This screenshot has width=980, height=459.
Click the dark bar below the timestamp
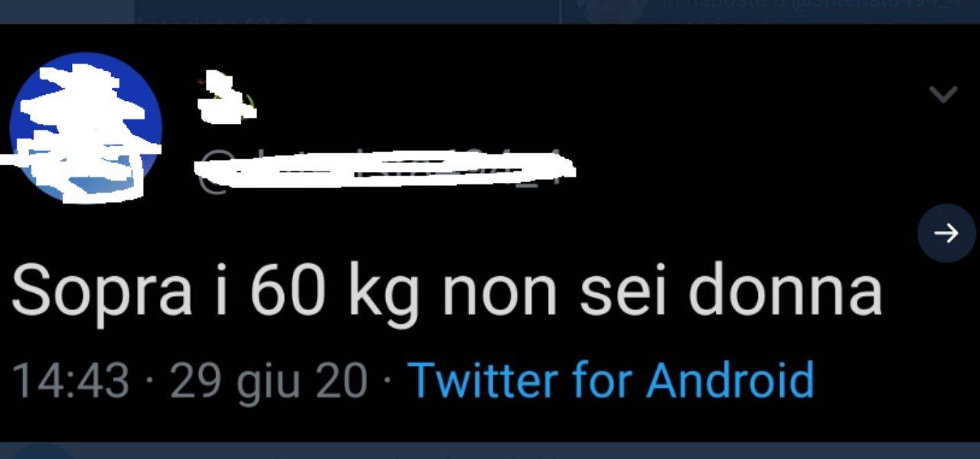490,450
